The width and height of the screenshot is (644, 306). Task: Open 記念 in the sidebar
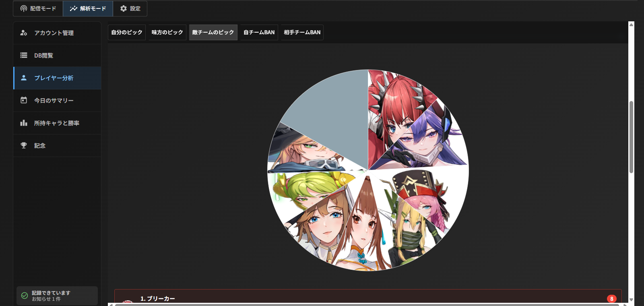point(57,145)
